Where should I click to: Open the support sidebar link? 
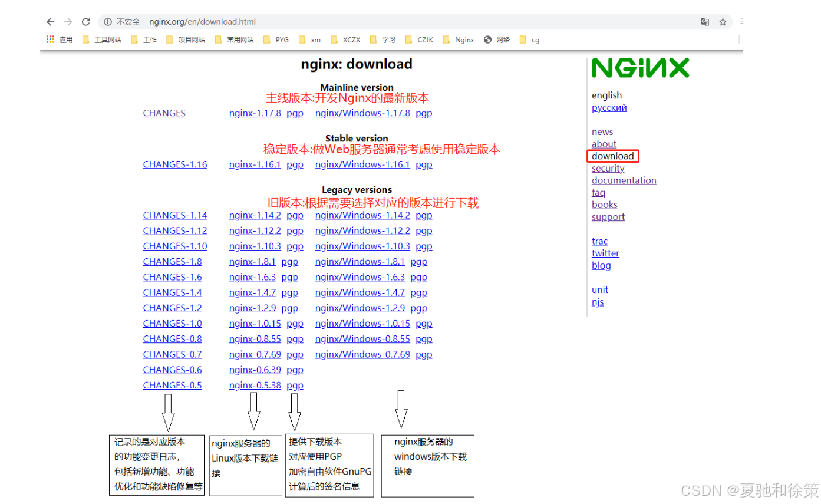pyautogui.click(x=608, y=217)
